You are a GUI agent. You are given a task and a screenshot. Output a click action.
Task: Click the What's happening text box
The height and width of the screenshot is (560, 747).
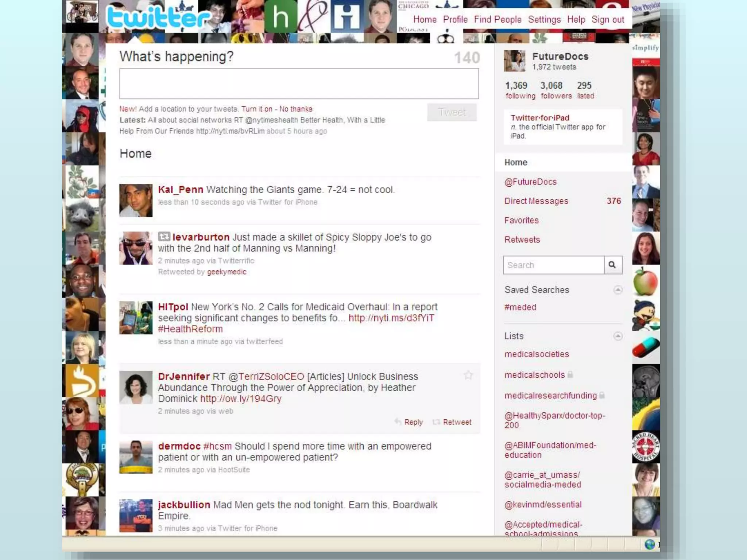299,83
